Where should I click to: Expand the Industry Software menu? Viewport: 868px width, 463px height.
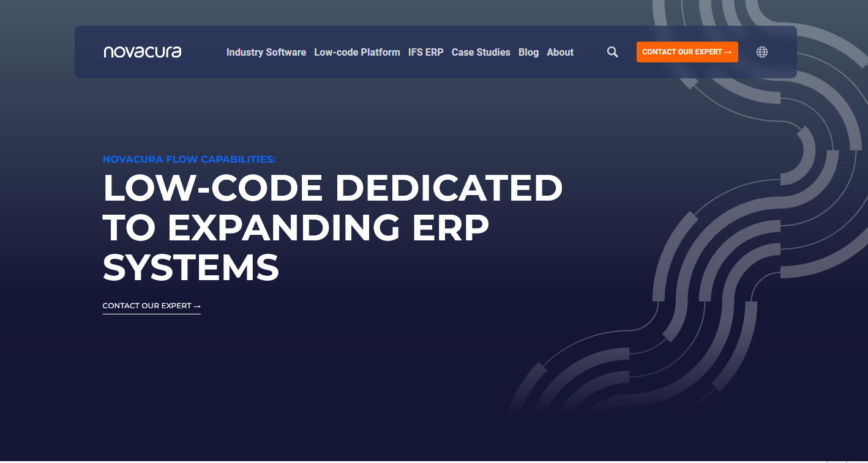point(266,52)
